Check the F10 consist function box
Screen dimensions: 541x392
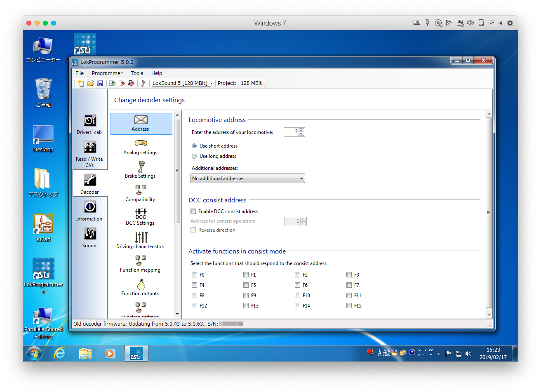(x=297, y=296)
